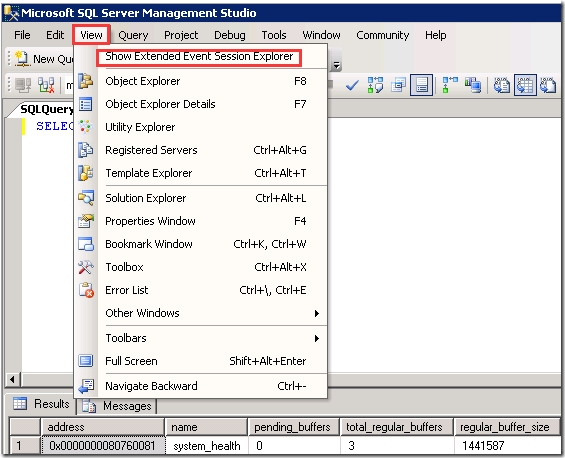The image size is (565, 458).
Task: Select Results to File toolbar icon
Action: 548,85
